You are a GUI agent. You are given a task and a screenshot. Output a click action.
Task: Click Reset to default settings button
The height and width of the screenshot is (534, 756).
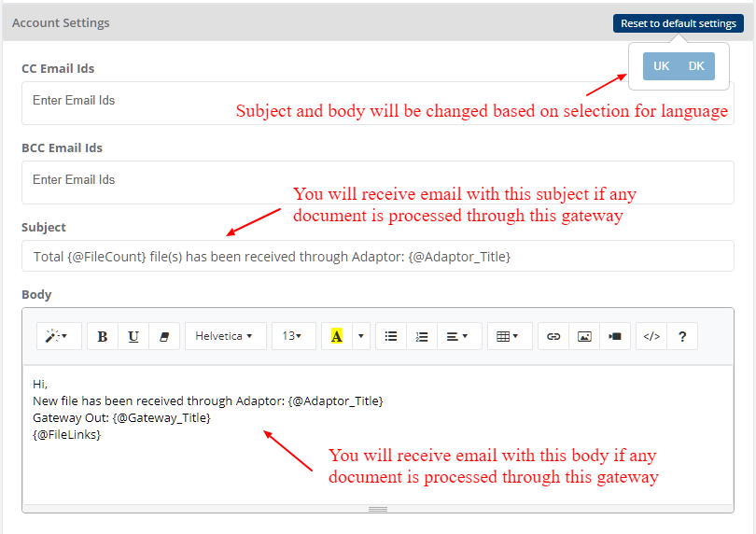679,23
